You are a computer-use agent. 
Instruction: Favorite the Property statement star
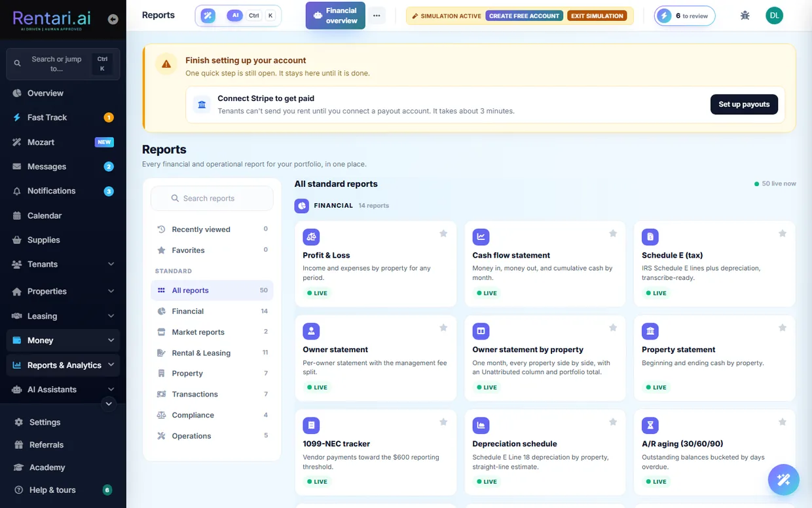coord(783,328)
